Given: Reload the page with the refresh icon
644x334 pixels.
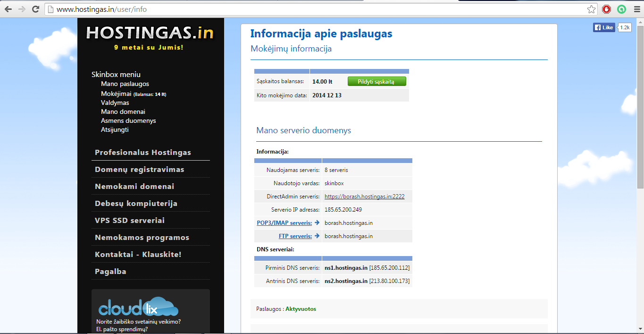Looking at the screenshot, I should tap(35, 9).
